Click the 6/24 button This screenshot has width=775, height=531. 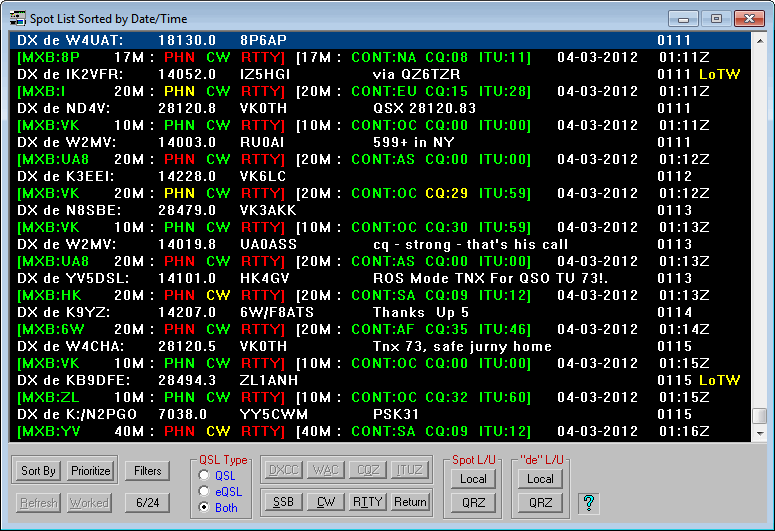(147, 503)
